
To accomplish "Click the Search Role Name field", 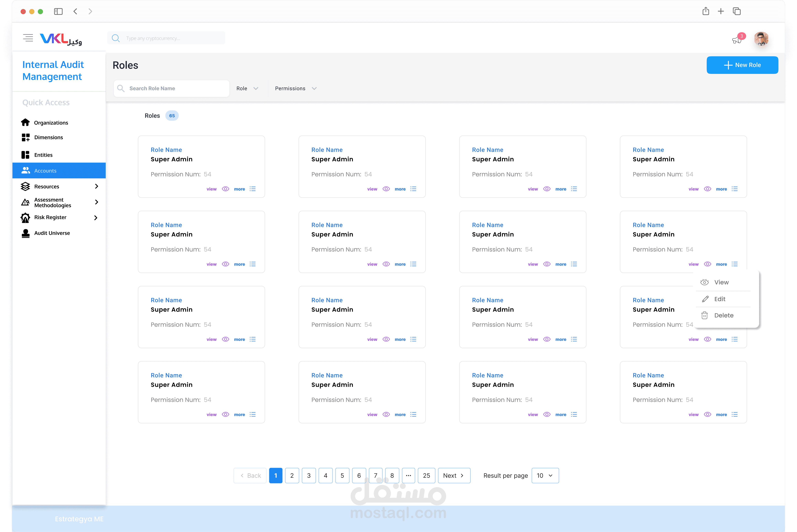I will tap(172, 88).
